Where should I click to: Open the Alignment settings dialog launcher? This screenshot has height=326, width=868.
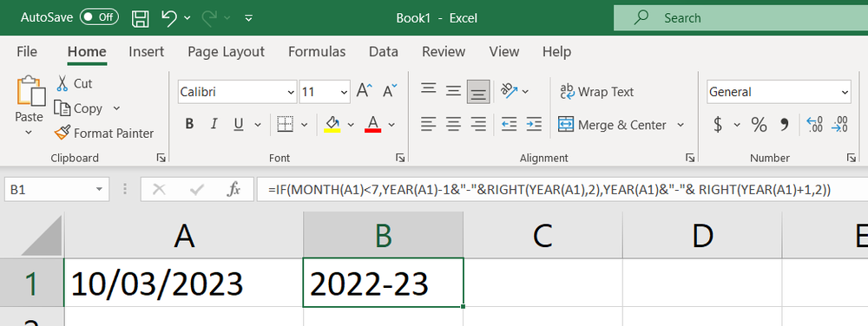(x=690, y=158)
